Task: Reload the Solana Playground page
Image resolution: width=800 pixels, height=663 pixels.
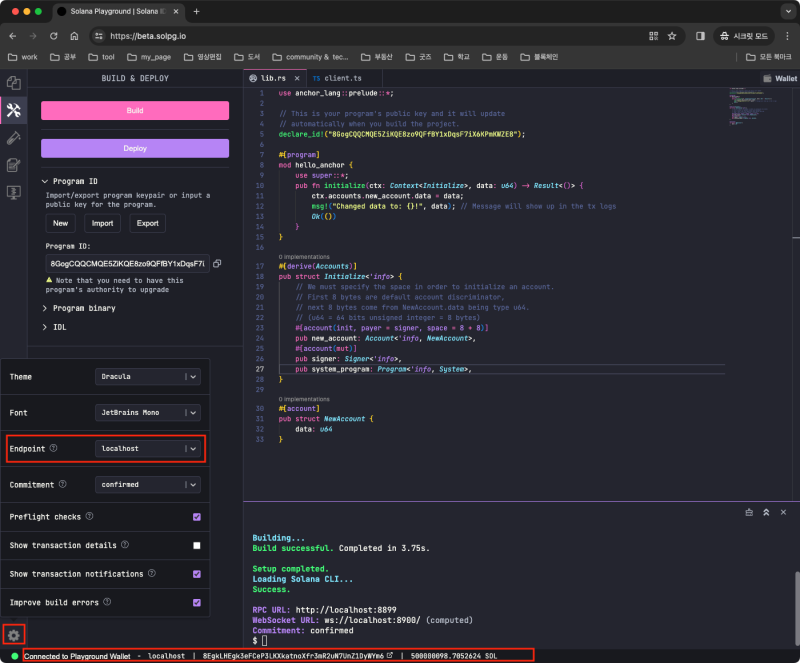Action: [54, 36]
